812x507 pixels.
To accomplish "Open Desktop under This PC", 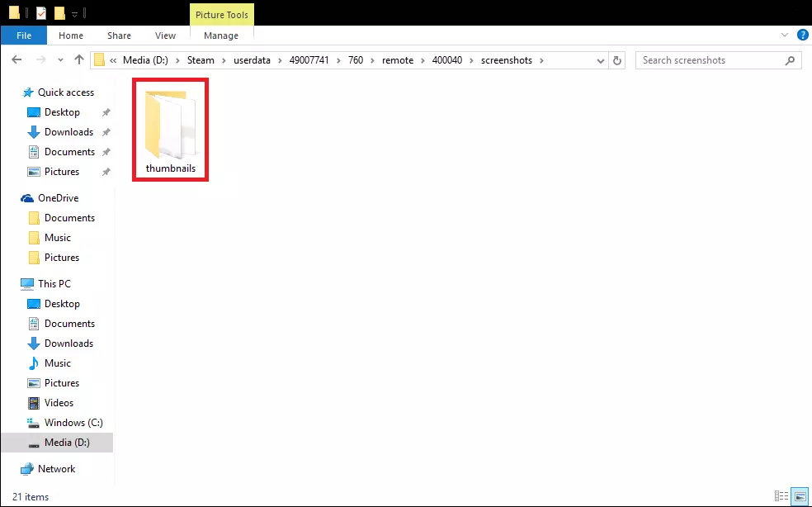I will pos(62,303).
